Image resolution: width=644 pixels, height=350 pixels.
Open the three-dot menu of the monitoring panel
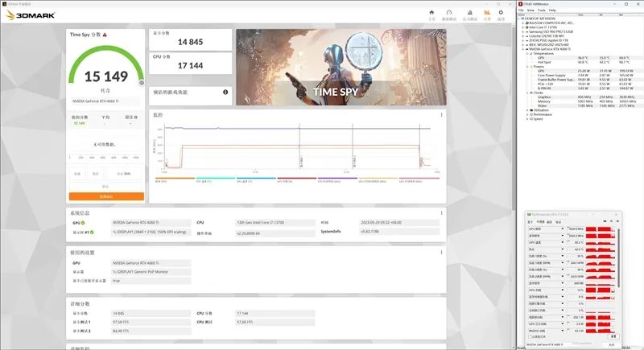click(441, 115)
